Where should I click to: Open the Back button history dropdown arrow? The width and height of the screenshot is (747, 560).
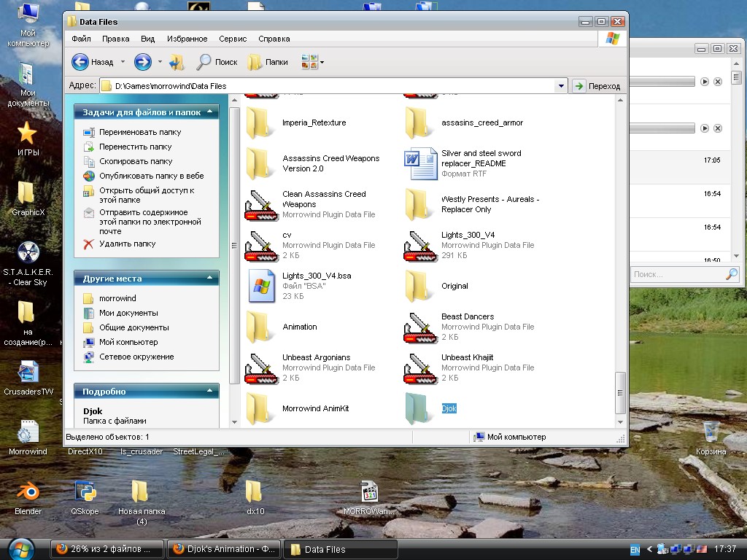[123, 62]
